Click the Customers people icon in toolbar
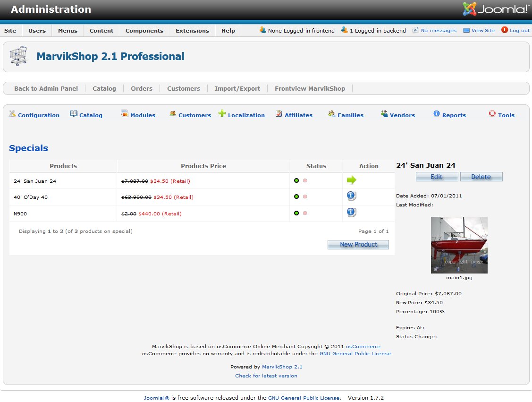 (173, 114)
